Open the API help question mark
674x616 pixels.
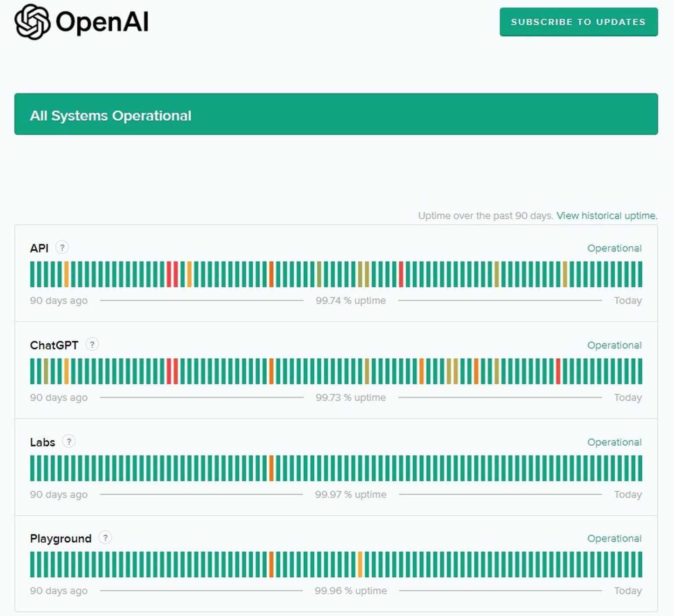point(62,248)
